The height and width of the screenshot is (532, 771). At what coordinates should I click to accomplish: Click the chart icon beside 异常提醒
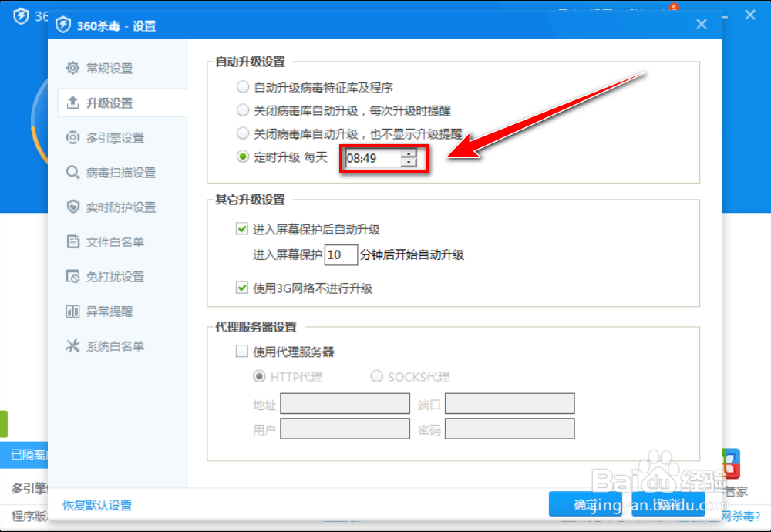(72, 311)
